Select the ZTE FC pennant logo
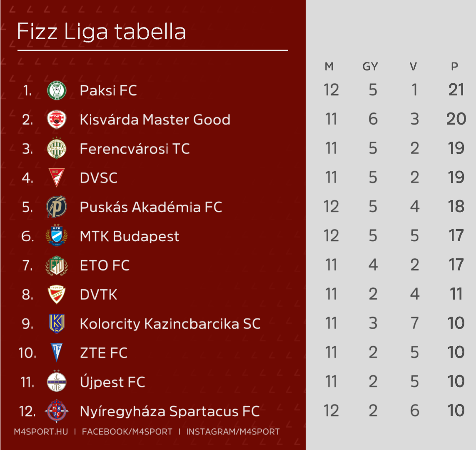 pyautogui.click(x=57, y=353)
